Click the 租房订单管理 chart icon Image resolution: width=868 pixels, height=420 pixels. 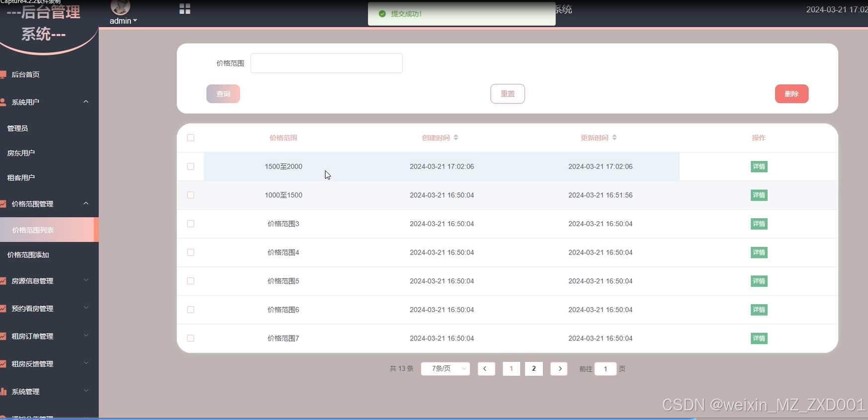pyautogui.click(x=3, y=336)
